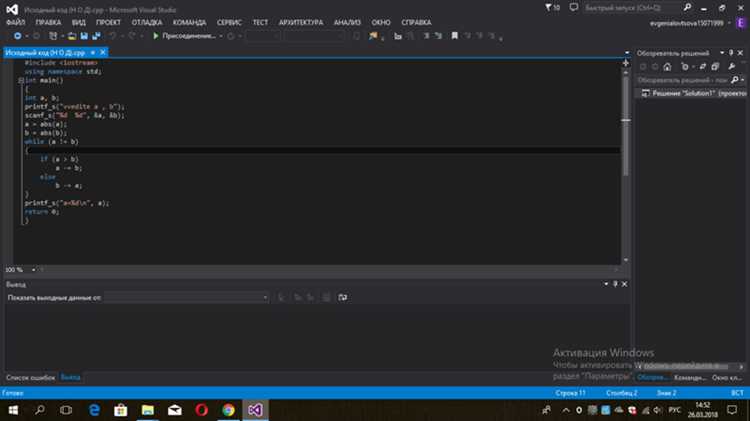This screenshot has width=750, height=421.
Task: Open the Windows Start menu
Action: point(13,410)
